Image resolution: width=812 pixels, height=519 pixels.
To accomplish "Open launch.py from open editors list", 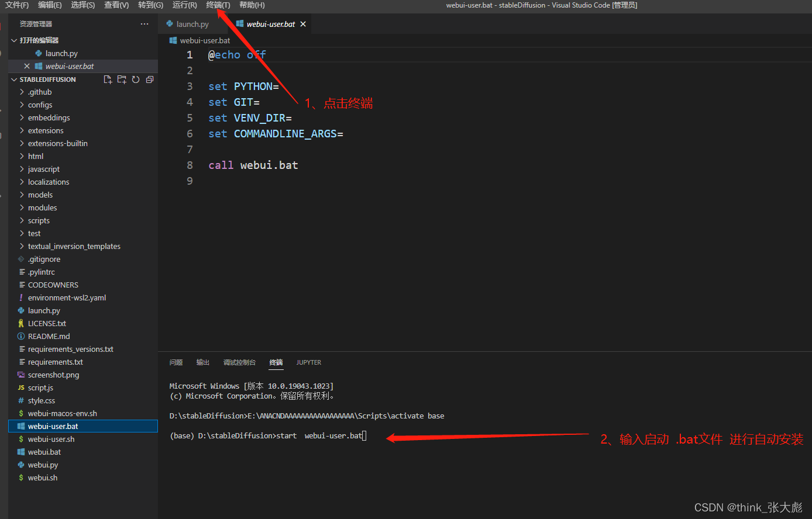I will pos(83,53).
